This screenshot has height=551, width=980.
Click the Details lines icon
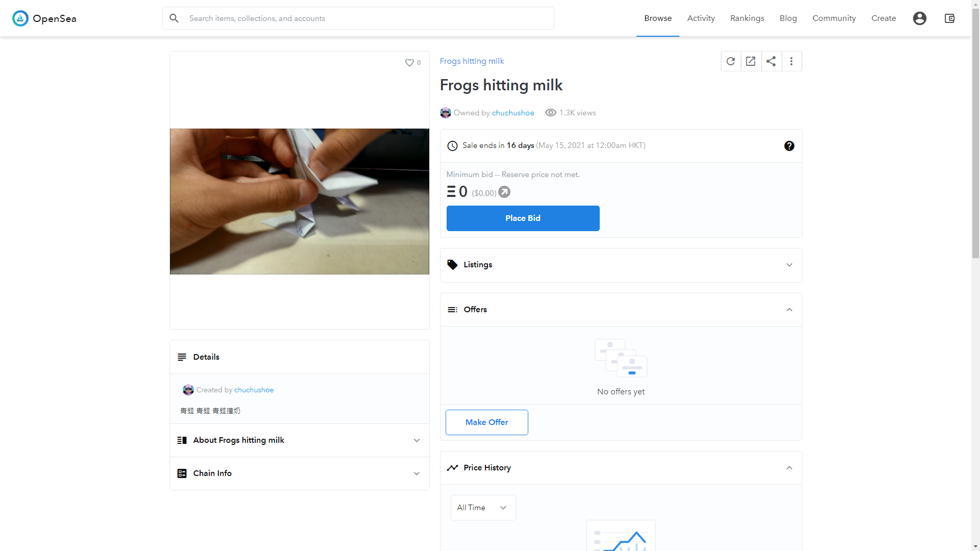pyautogui.click(x=182, y=357)
